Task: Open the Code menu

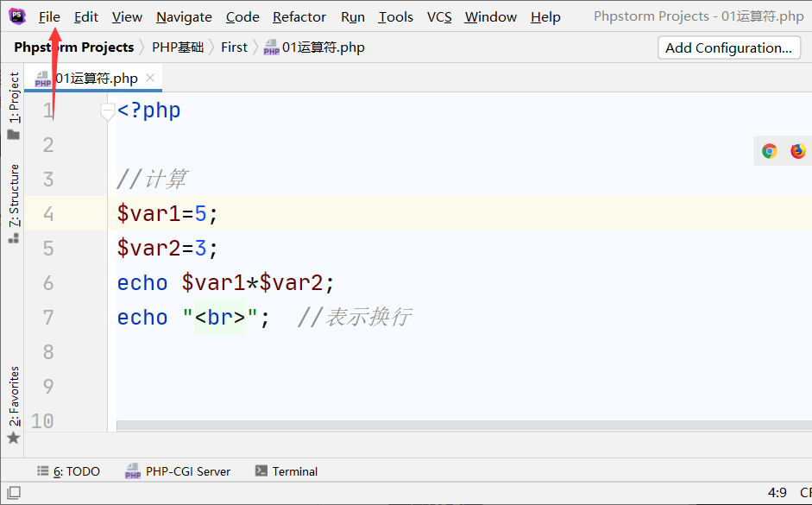Action: [x=242, y=17]
